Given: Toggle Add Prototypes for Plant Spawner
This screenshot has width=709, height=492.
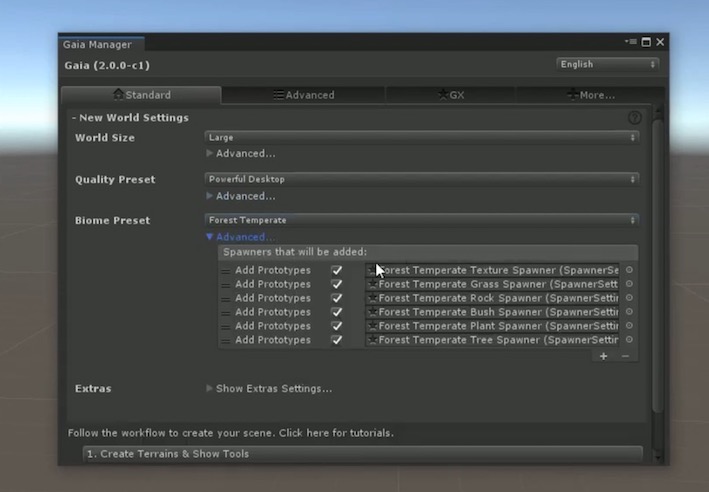Looking at the screenshot, I should click(337, 326).
